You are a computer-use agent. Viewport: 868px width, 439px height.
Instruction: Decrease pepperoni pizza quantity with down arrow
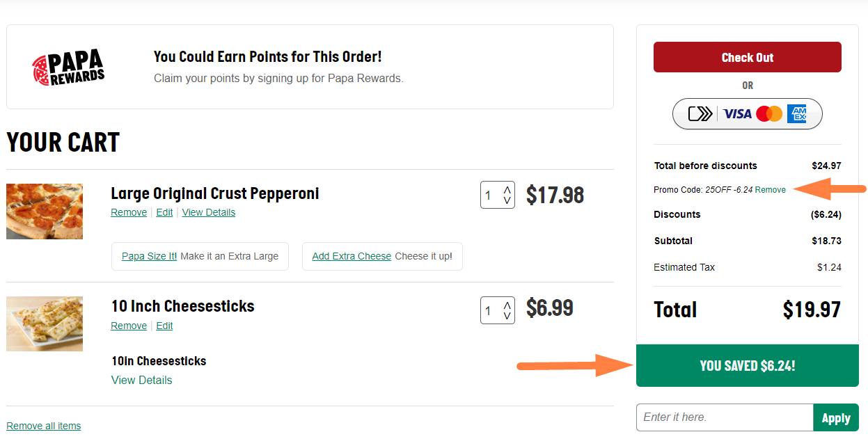(507, 200)
